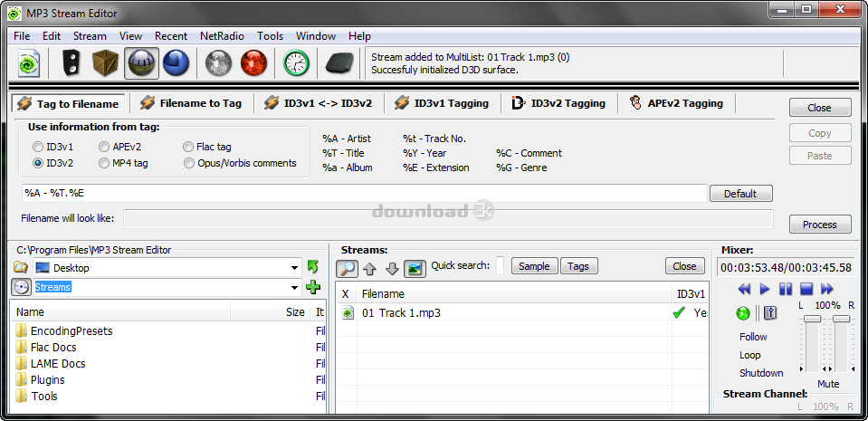
Task: Toggle the Follow option in mixer
Action: pyautogui.click(x=753, y=337)
